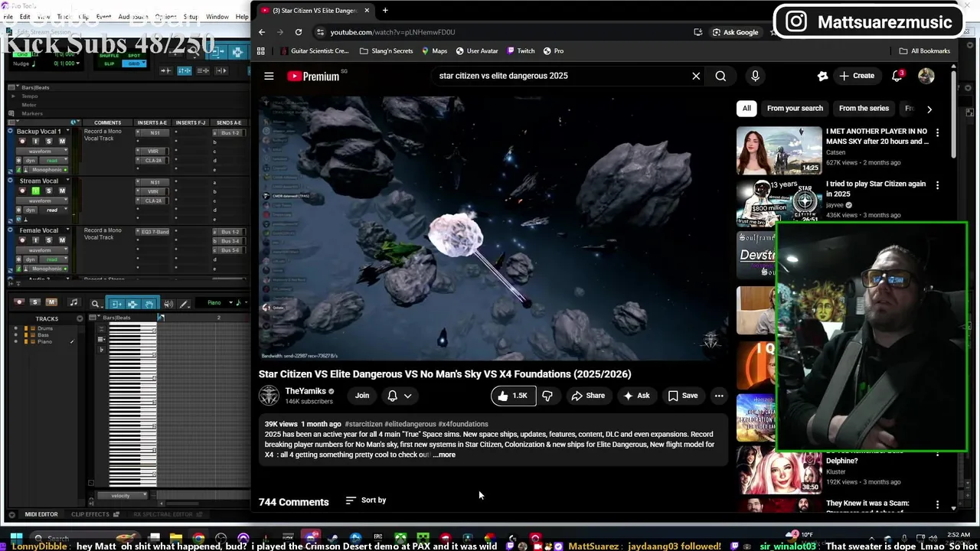Toggle MIDI editor notation view icon
Screen dimensions: 980x551
point(74,302)
